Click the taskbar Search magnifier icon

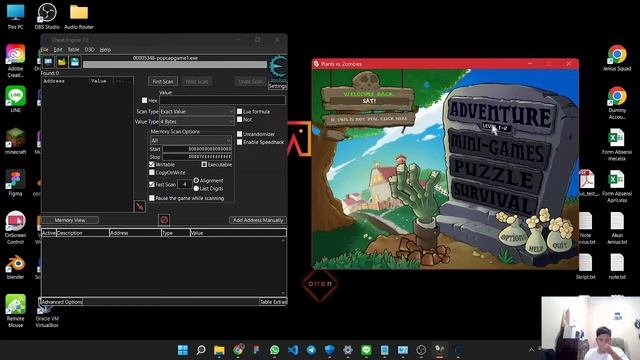point(201,350)
